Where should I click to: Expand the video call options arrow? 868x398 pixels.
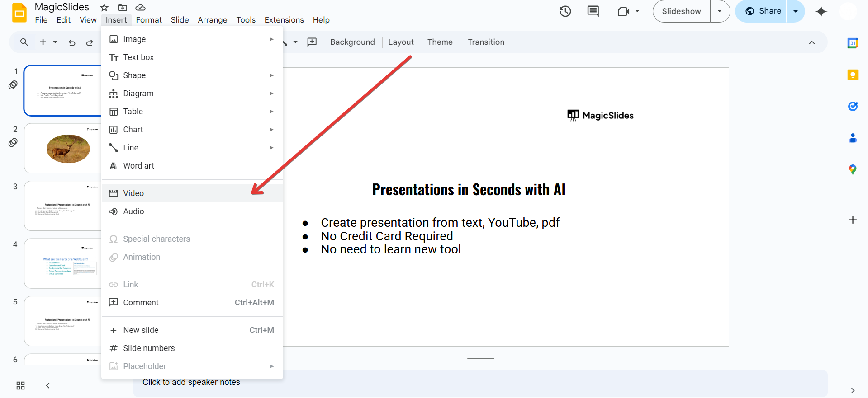tap(637, 11)
